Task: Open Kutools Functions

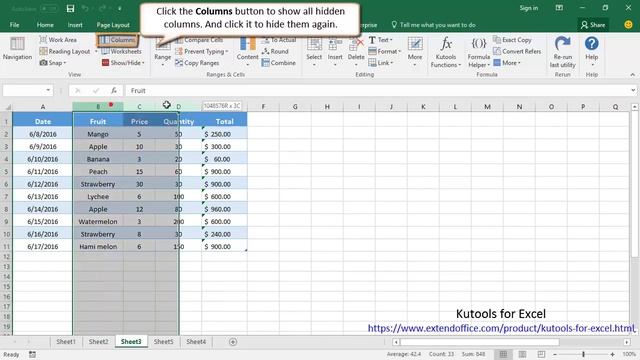Action: 446,51
